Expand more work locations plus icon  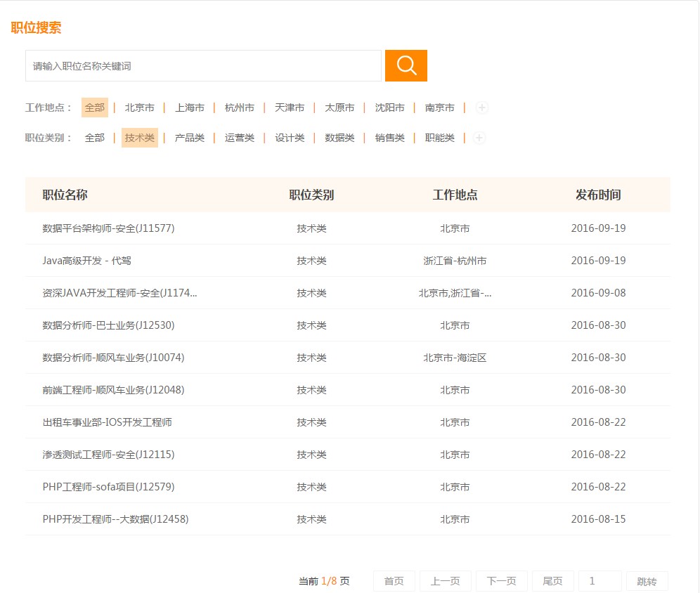click(x=481, y=107)
